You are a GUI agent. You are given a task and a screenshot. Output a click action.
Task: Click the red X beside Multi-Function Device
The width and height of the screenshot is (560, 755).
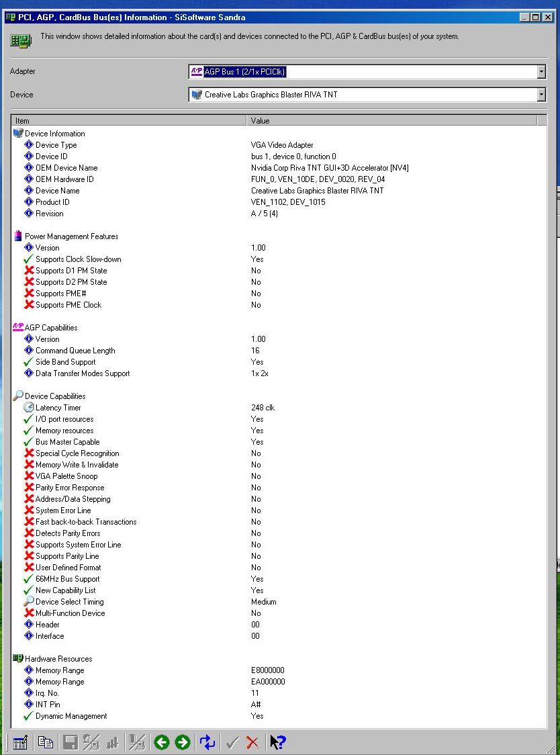click(29, 613)
